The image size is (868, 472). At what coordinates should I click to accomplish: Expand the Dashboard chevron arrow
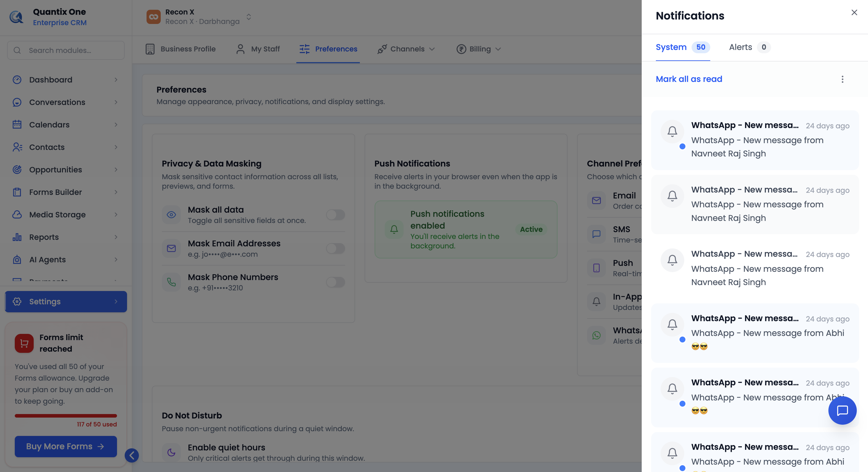coord(116,80)
